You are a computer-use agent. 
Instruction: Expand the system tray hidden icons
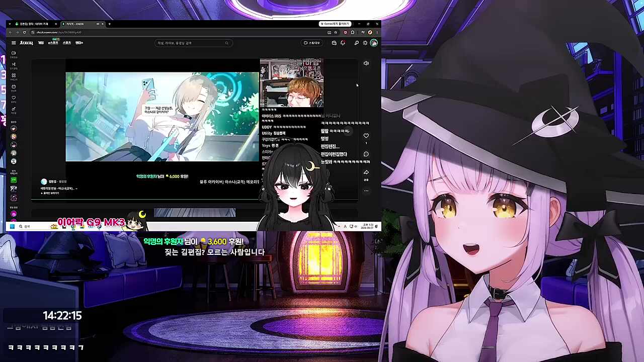(339, 227)
